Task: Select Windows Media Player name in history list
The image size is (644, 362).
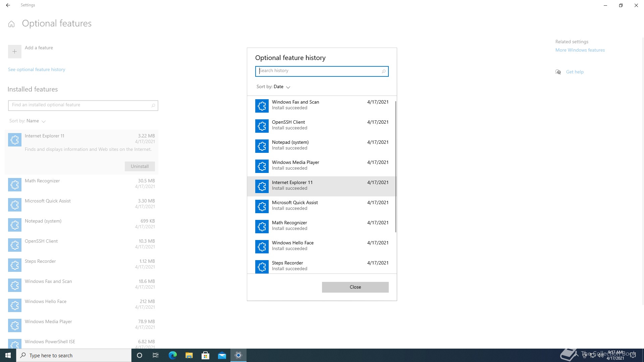Action: [296, 163]
